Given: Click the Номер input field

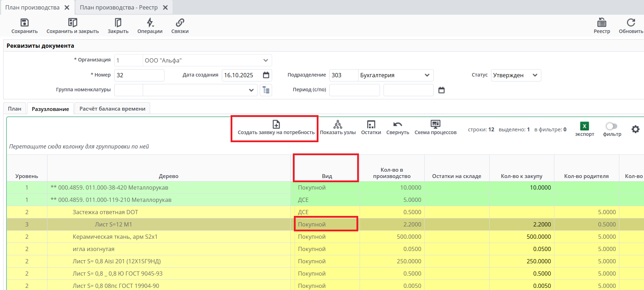Looking at the screenshot, I should (x=139, y=75).
